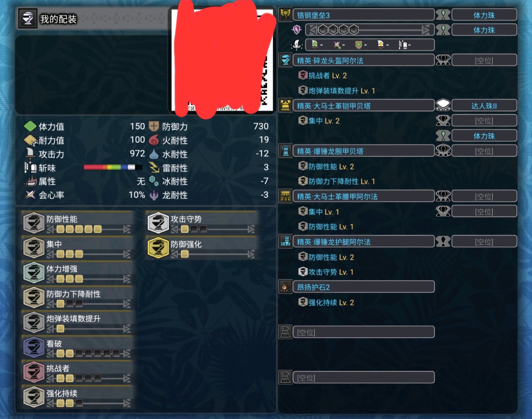This screenshot has height=419, width=532.
Task: Open the empty [空位] slot beside helmet
Action: point(484,61)
